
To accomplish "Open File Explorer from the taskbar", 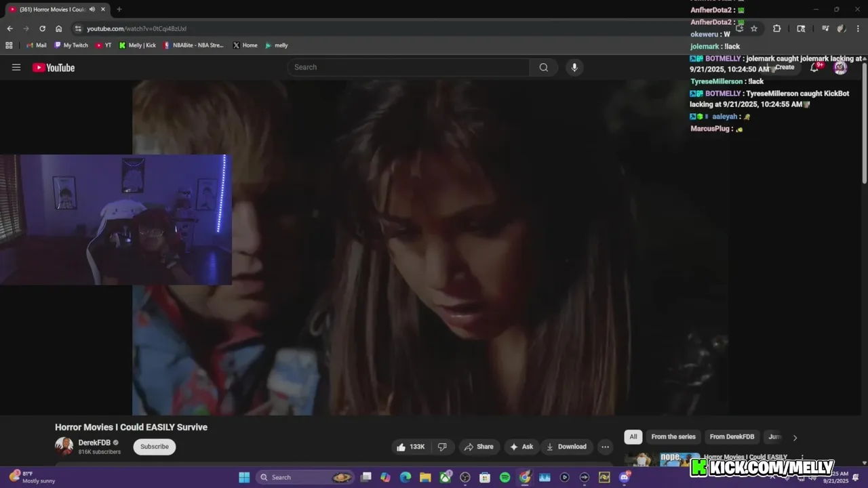I will coord(425,477).
